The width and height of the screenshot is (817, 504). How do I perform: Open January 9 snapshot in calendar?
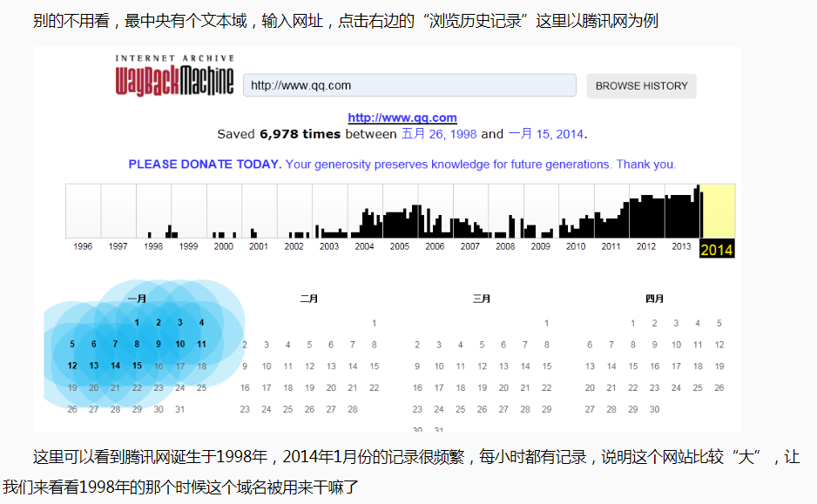(x=159, y=344)
